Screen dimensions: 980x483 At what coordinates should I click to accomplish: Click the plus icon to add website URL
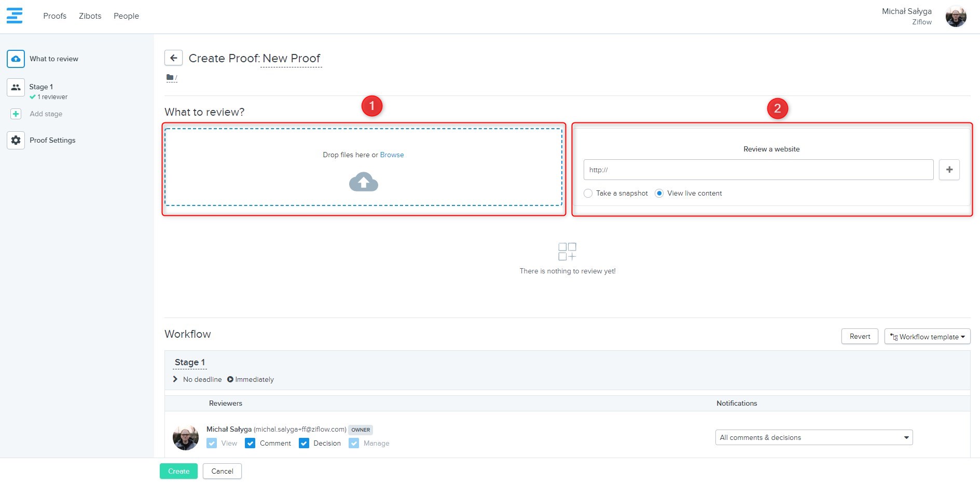click(949, 170)
